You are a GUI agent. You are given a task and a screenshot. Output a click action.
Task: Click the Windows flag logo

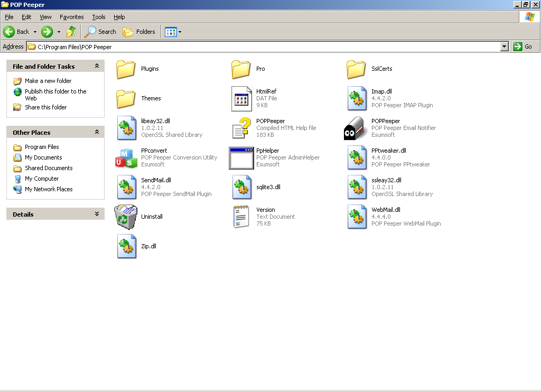coord(529,17)
